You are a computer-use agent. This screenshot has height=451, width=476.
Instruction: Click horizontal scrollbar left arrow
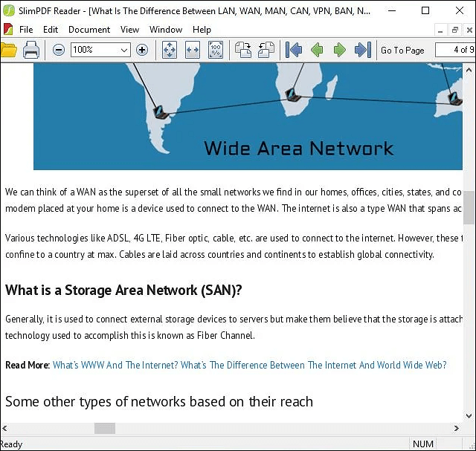pyautogui.click(x=4, y=428)
